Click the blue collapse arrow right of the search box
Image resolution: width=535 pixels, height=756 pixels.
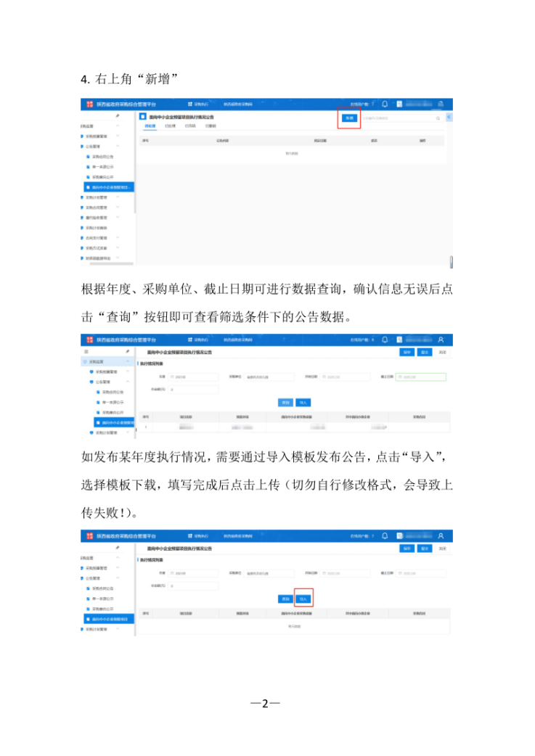449,117
